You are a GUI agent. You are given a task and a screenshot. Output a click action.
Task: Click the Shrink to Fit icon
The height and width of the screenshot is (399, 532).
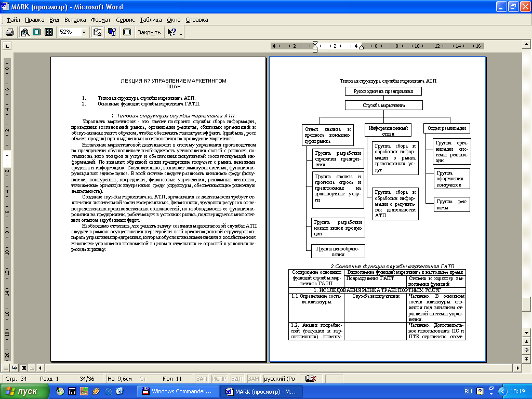pos(112,32)
